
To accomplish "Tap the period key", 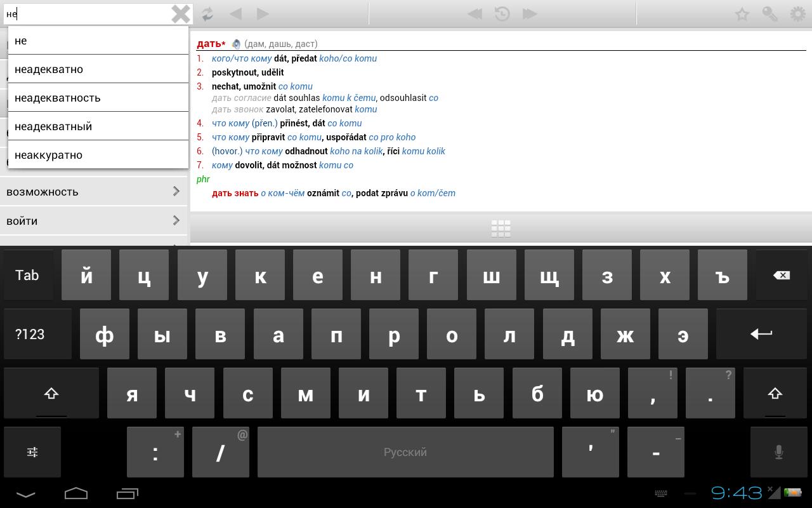I will tap(710, 394).
